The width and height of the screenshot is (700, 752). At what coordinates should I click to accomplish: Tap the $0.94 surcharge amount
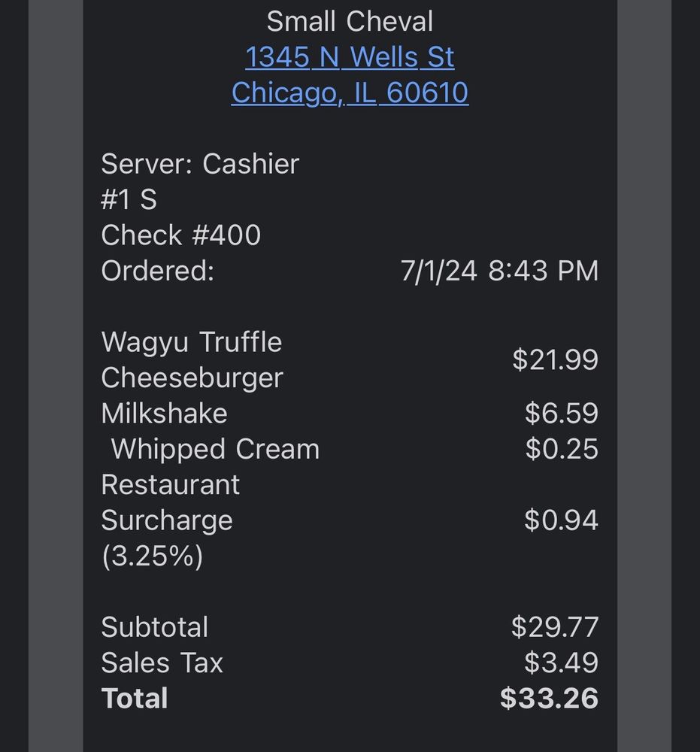click(x=561, y=520)
